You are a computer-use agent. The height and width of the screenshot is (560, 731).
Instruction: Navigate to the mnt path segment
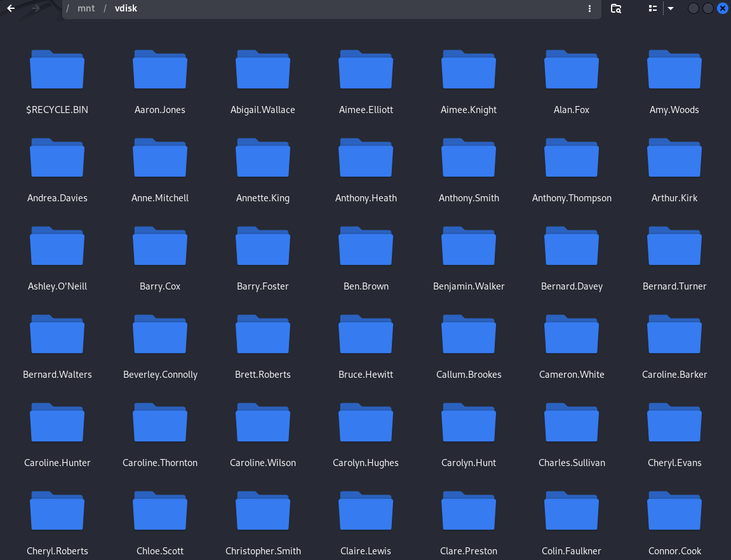click(x=86, y=8)
